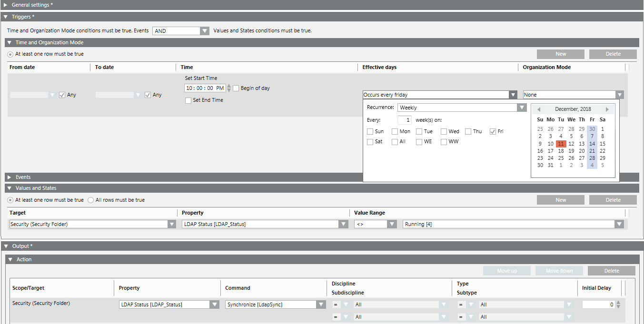The height and width of the screenshot is (324, 644).
Task: Open the Recurrence Weekly dropdown
Action: click(x=521, y=108)
